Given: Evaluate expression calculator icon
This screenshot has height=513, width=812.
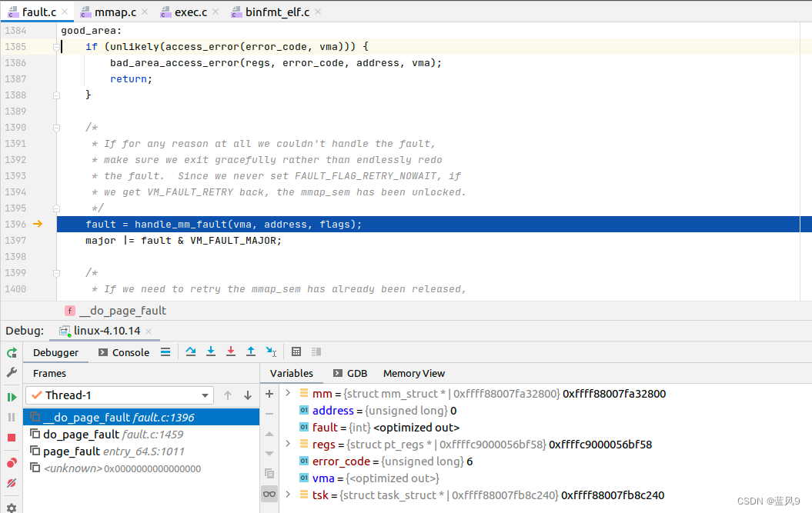Looking at the screenshot, I should point(296,352).
